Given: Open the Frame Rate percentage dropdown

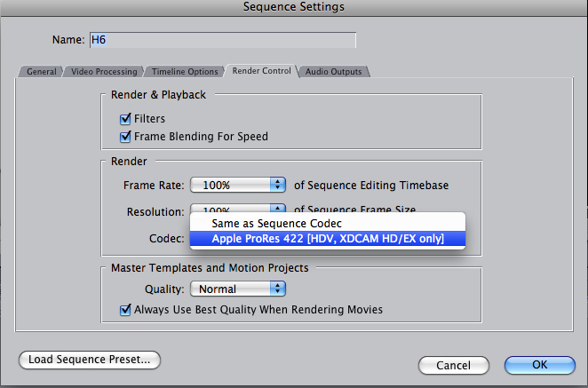Looking at the screenshot, I should [x=235, y=185].
